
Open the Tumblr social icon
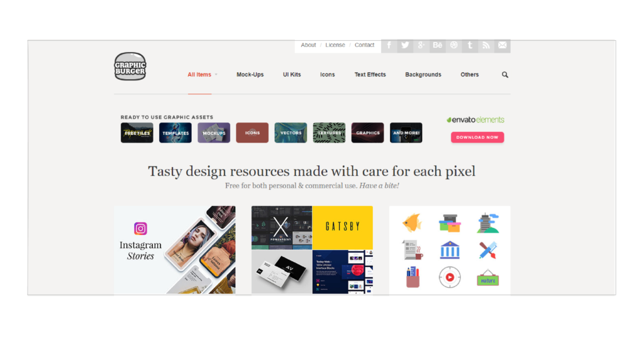470,45
